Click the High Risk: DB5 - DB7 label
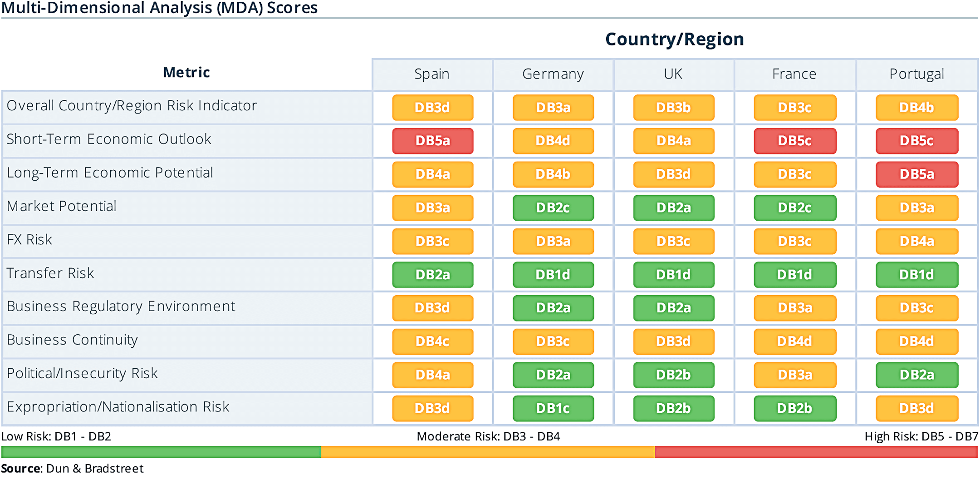 (921, 436)
